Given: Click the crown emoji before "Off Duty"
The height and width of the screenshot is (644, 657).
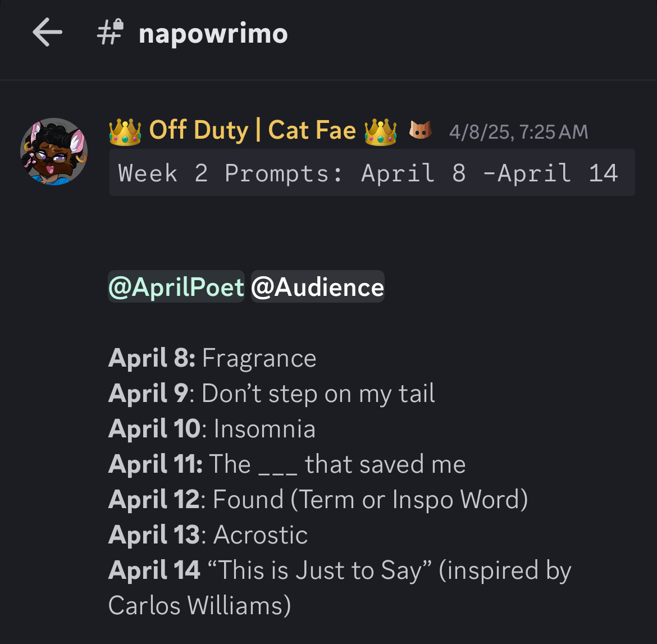Looking at the screenshot, I should 125,131.
